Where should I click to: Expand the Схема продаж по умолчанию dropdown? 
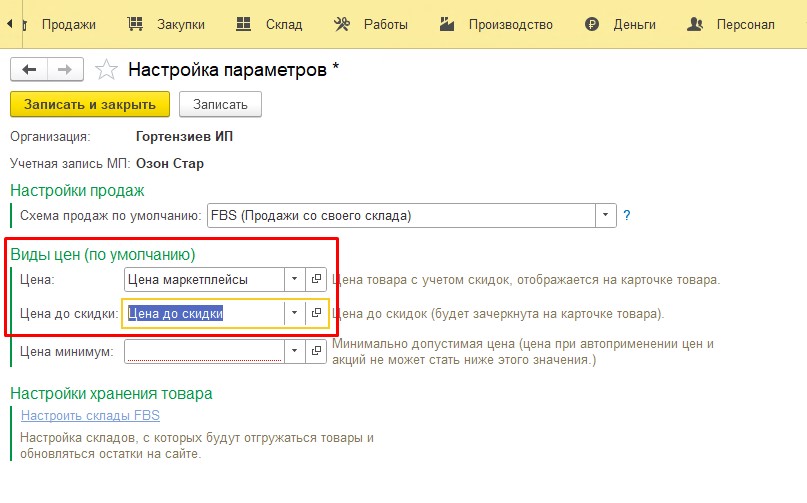click(606, 215)
